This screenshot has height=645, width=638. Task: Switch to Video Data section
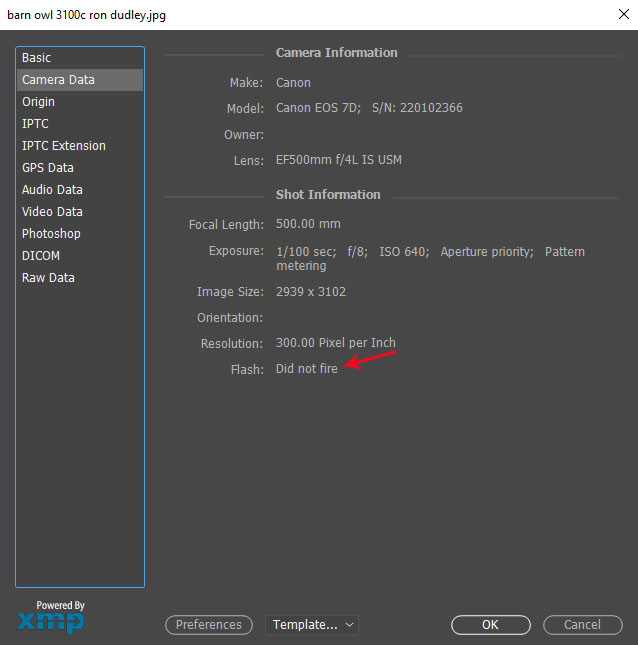(52, 212)
